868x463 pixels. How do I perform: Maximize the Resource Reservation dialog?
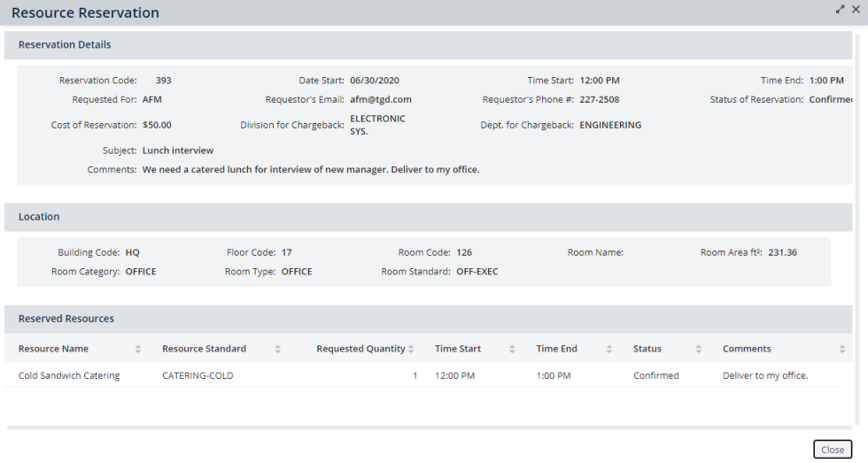840,9
